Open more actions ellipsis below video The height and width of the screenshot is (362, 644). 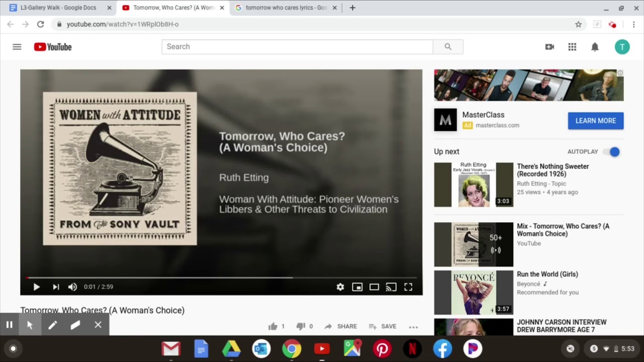coord(414,327)
